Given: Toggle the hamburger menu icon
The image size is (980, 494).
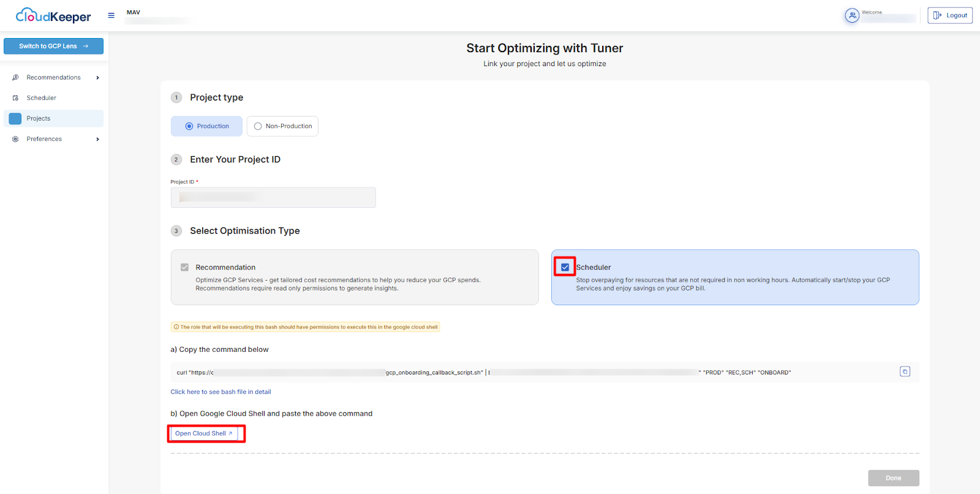Looking at the screenshot, I should (x=111, y=15).
